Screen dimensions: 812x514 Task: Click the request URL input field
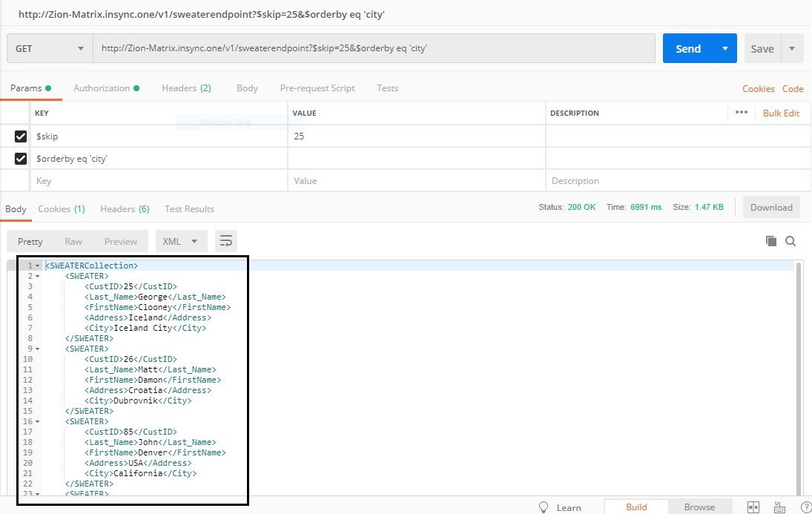tap(371, 47)
